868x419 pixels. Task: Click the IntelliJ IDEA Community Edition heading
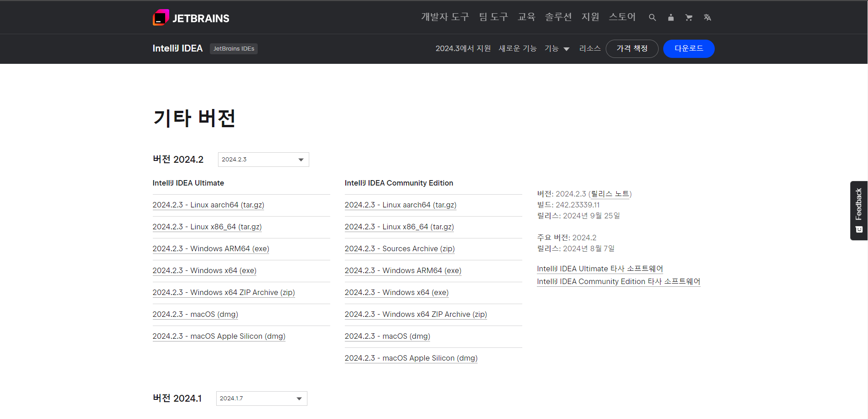click(399, 183)
